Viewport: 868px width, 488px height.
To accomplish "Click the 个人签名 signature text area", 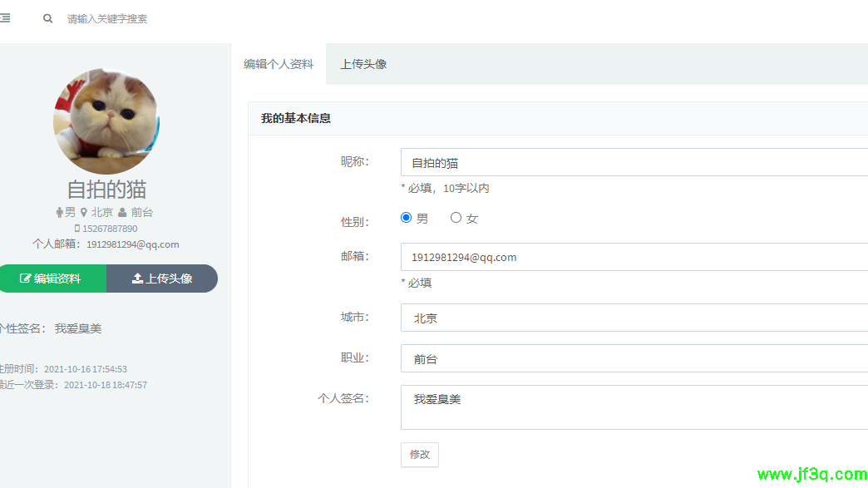I will pyautogui.click(x=634, y=407).
